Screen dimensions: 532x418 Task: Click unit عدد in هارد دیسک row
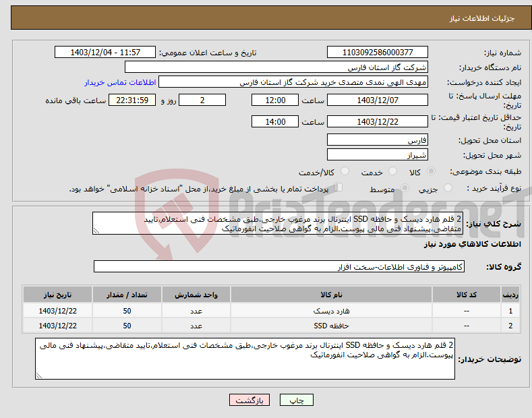(196, 310)
